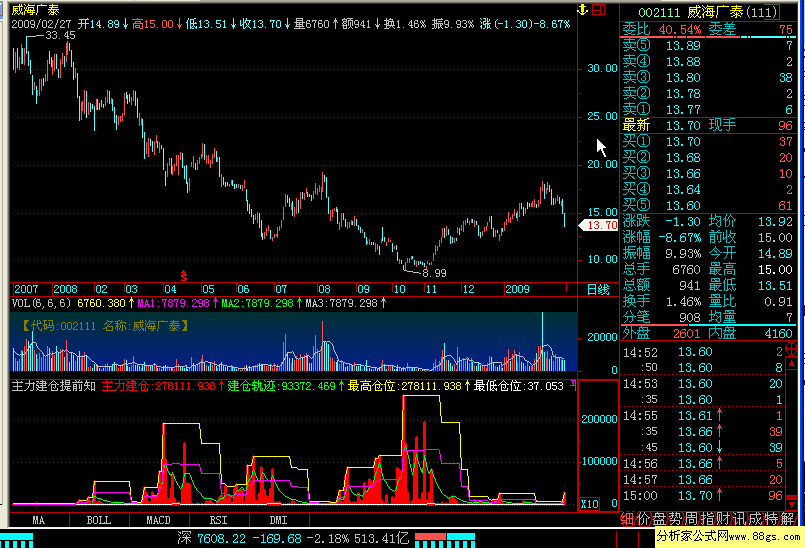Click the 2009/02/27 date in header

[x=42, y=24]
